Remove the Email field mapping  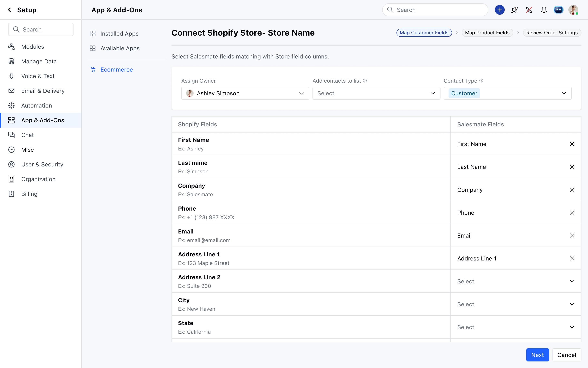coord(572,235)
